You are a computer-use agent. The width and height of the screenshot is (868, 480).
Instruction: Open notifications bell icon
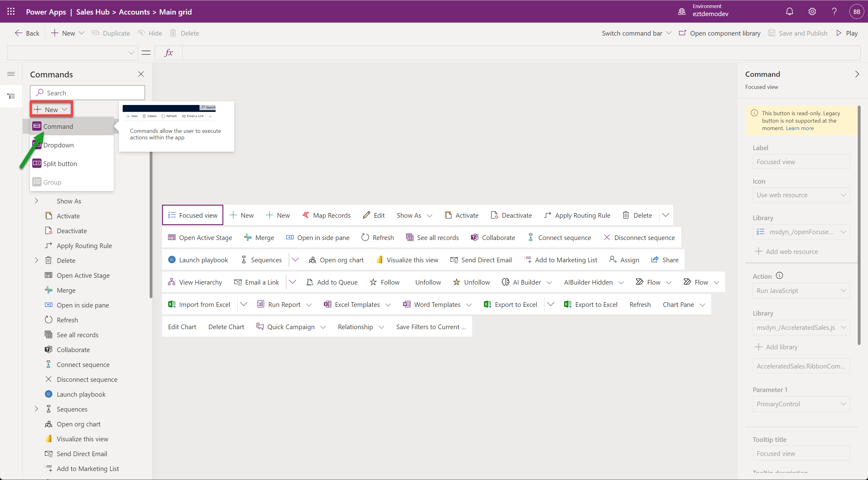pyautogui.click(x=790, y=12)
